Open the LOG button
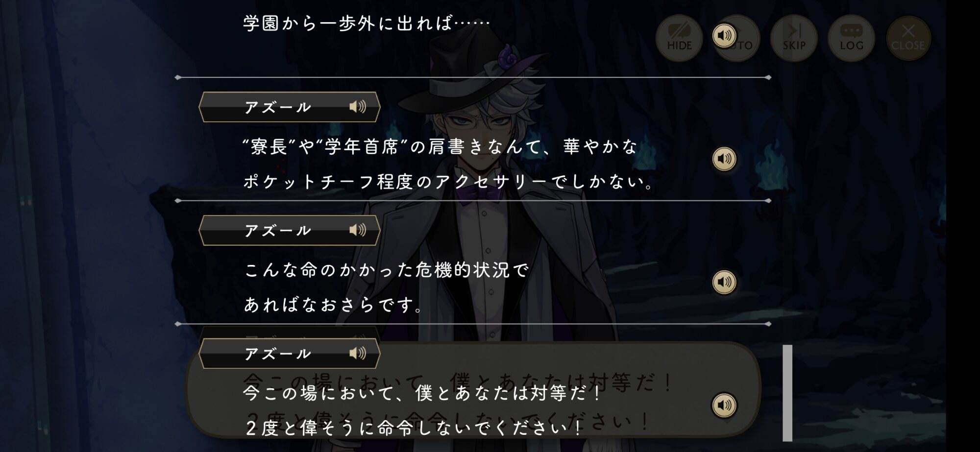 pyautogui.click(x=851, y=38)
